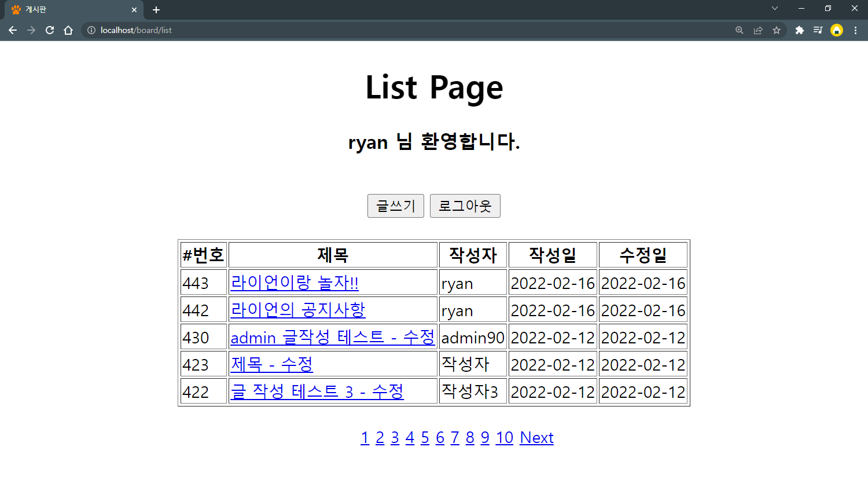Open the tab search chevron
Viewport: 868px width, 498px height.
point(774,9)
